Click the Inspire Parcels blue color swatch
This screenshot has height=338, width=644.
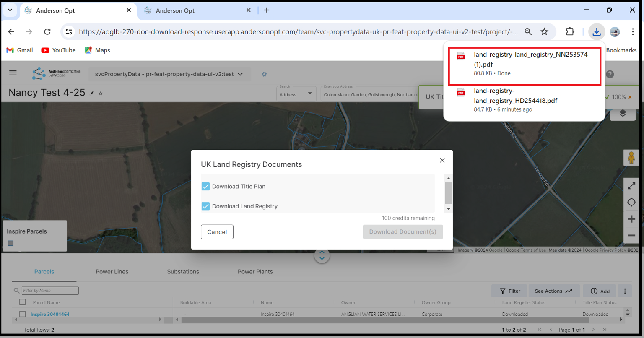10,243
